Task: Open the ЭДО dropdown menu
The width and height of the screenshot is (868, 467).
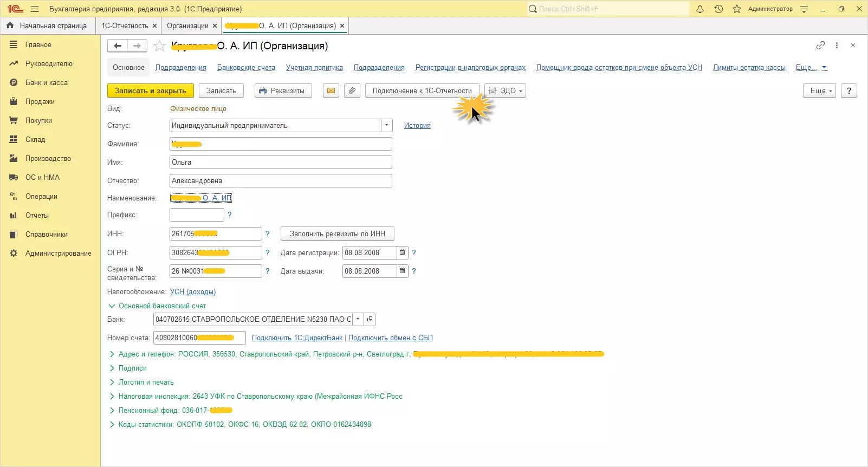Action: (506, 91)
